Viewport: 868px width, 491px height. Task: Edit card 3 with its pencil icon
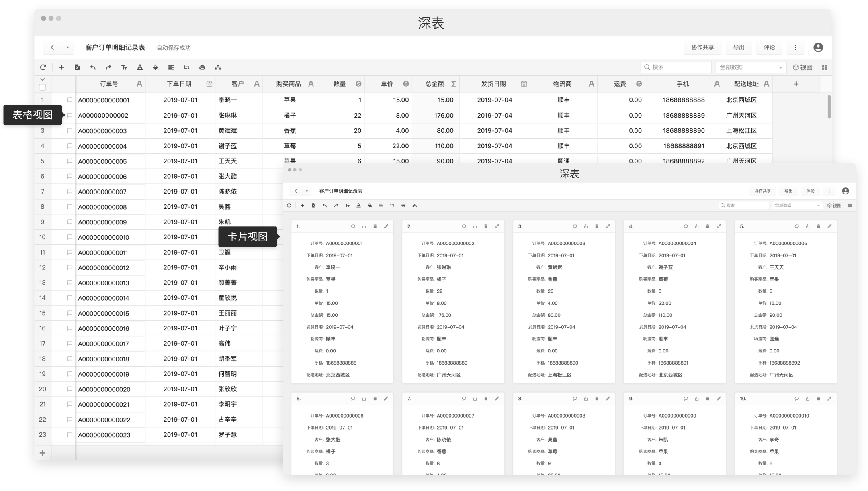[x=608, y=226]
